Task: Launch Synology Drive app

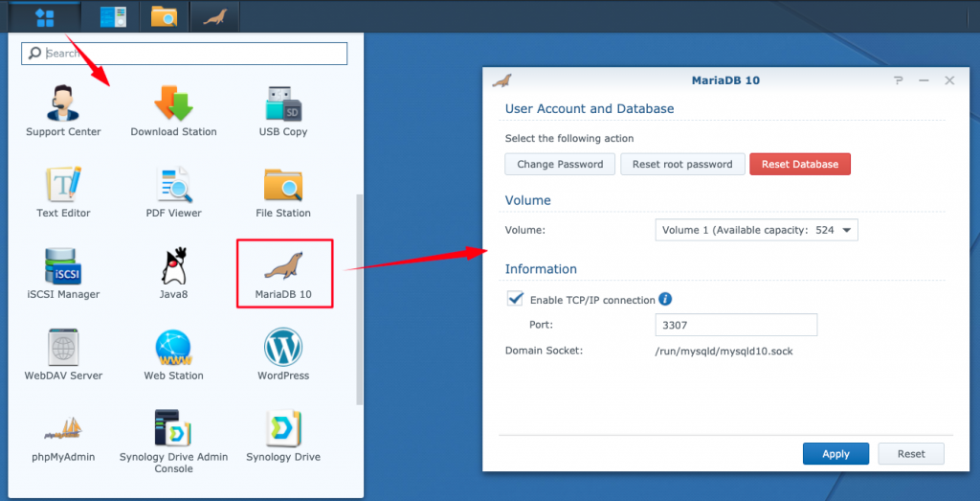Action: pyautogui.click(x=283, y=436)
